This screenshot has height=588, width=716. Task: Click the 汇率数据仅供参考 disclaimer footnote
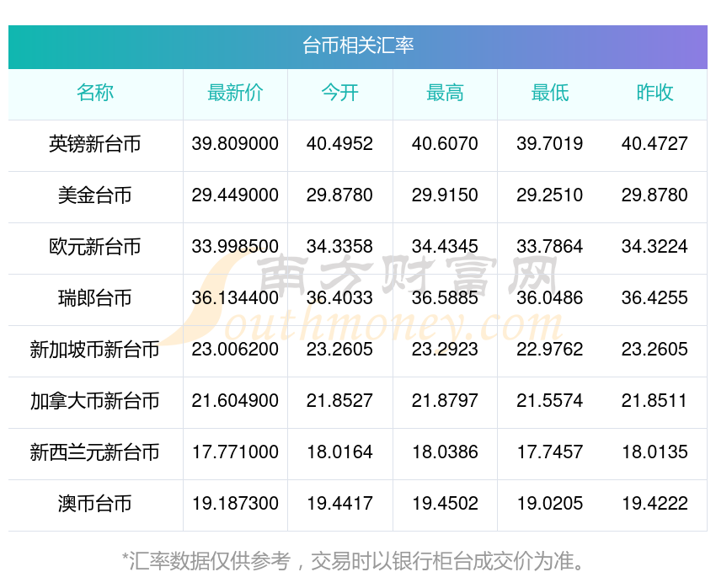(x=353, y=561)
